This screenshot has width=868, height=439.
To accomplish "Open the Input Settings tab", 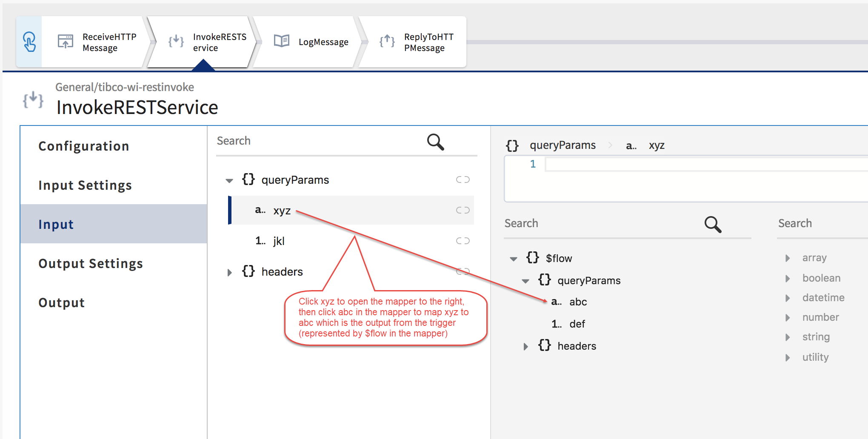I will point(85,185).
